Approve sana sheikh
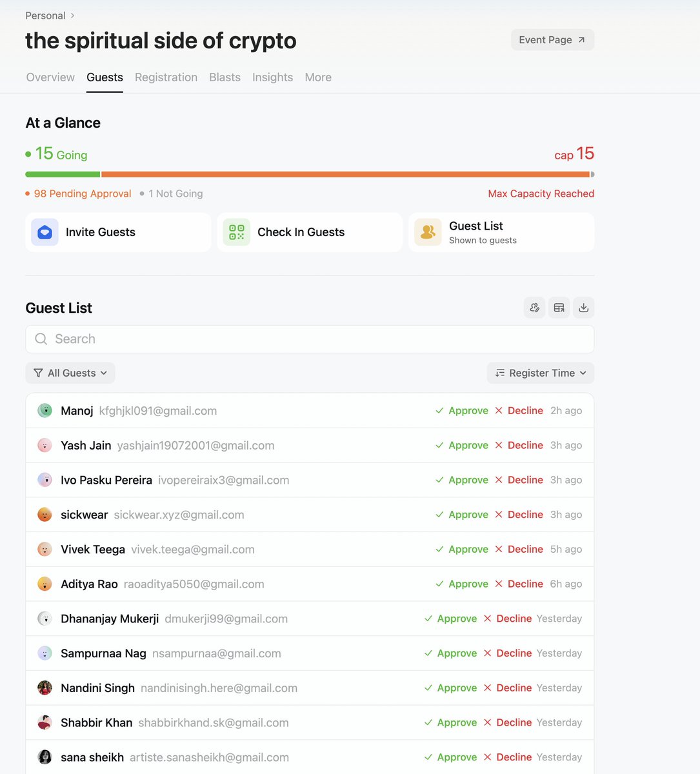This screenshot has height=774, width=700. (450, 757)
